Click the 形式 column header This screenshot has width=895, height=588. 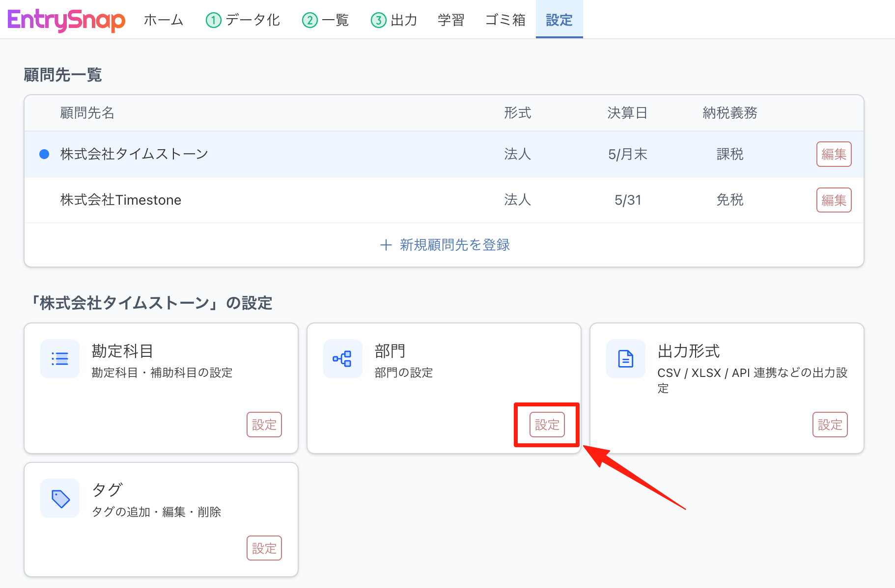518,113
